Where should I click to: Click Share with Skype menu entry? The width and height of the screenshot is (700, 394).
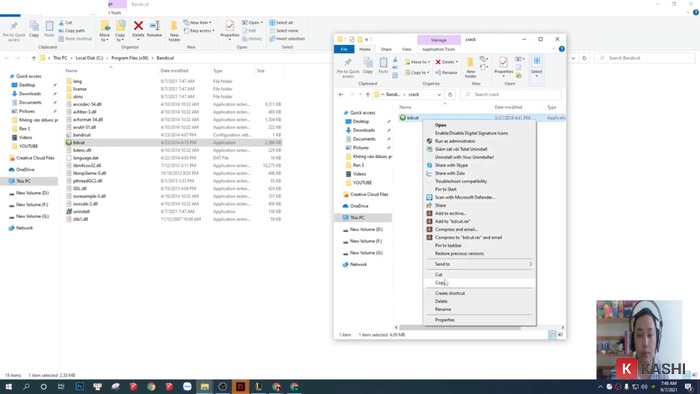[451, 165]
